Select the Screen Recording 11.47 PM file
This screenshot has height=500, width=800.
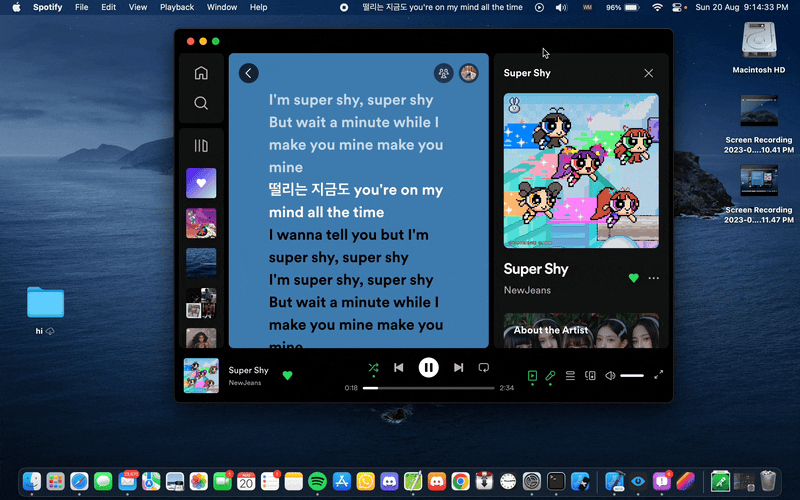coord(759,181)
